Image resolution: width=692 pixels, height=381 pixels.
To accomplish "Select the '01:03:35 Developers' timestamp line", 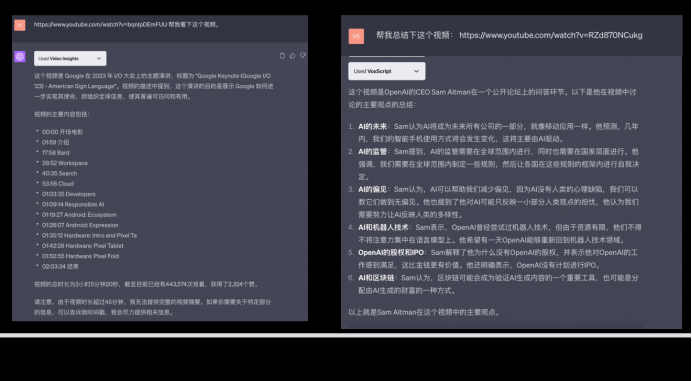I will [68, 194].
